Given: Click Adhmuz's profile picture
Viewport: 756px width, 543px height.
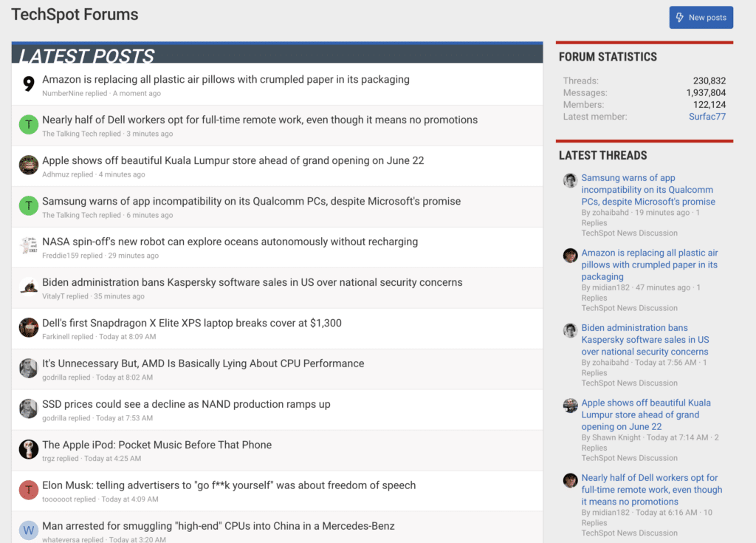Looking at the screenshot, I should click(28, 165).
